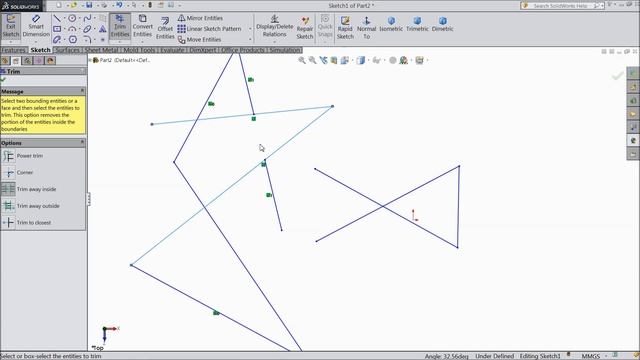Select the Slot sketch tool

pyautogui.click(x=57, y=40)
